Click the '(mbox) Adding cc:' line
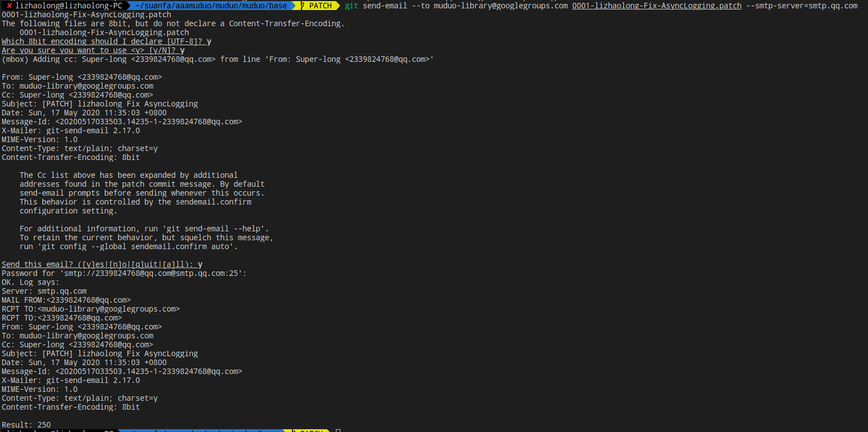 pyautogui.click(x=218, y=59)
